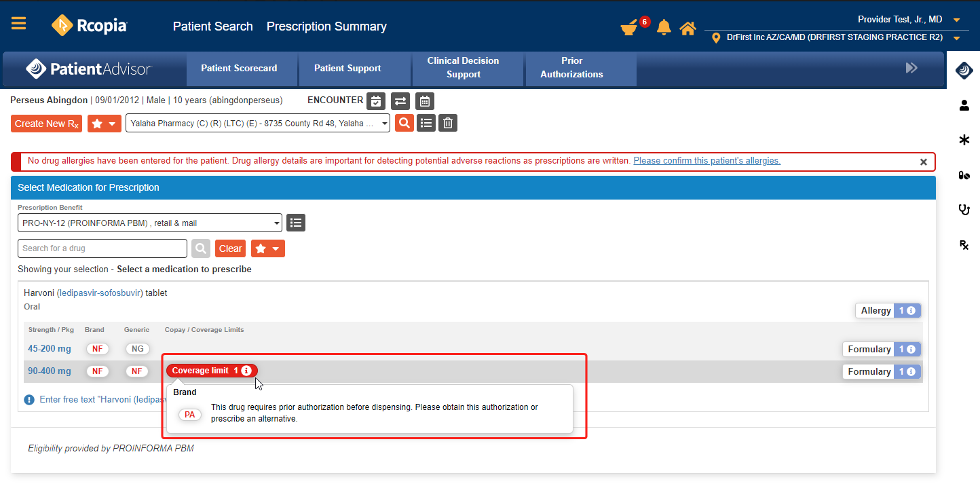Click the PatientAdvisor banner logo

click(x=88, y=69)
